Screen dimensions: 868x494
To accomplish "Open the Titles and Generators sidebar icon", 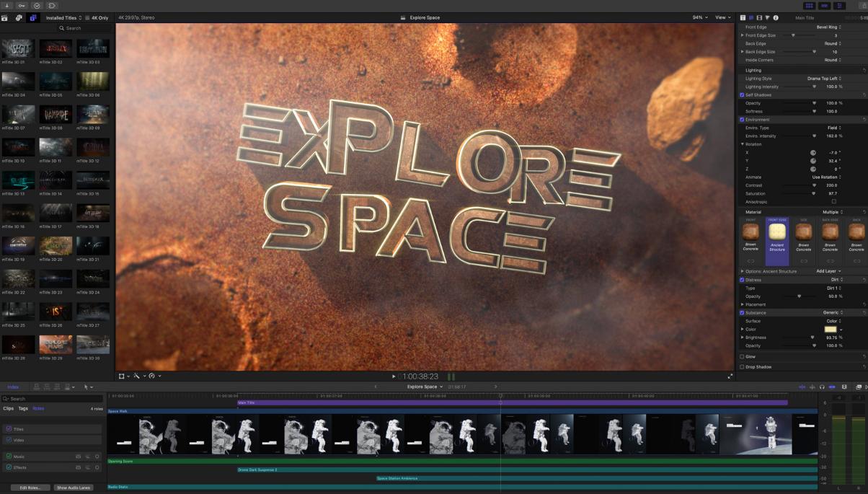I will tap(33, 18).
